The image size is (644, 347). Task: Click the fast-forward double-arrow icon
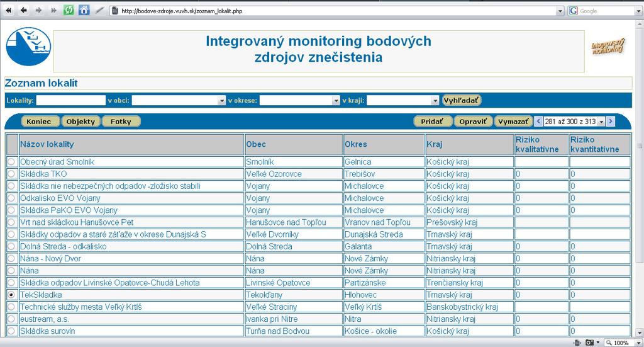coord(53,11)
